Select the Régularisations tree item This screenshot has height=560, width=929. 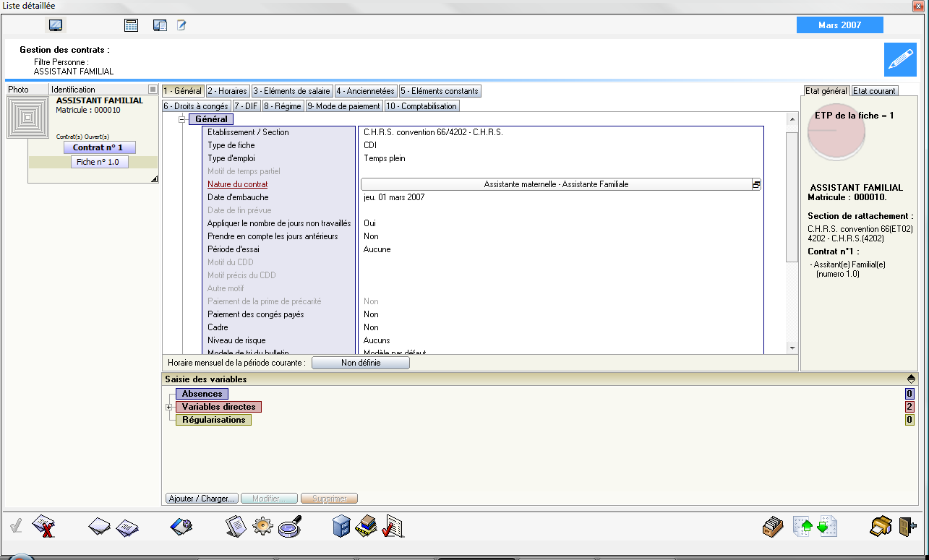pos(214,420)
